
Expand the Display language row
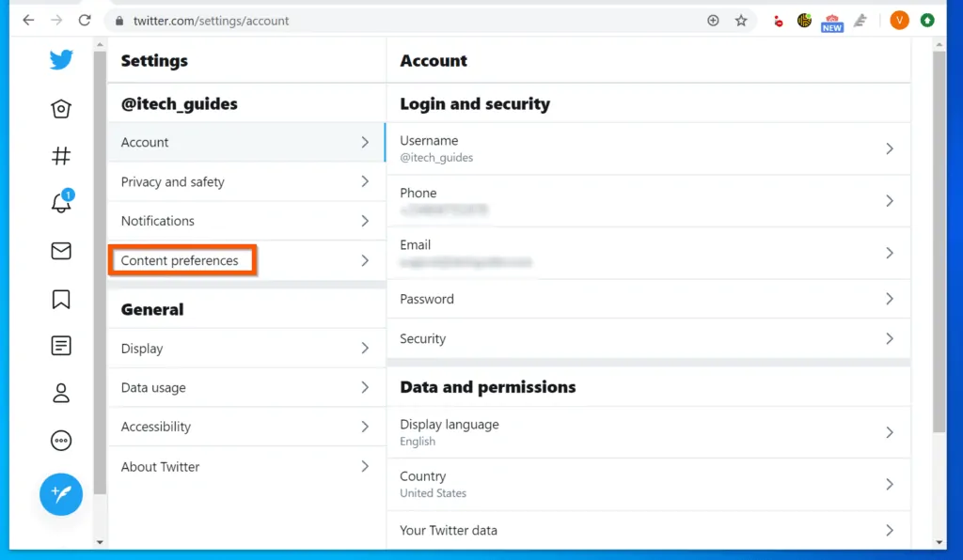(x=649, y=432)
